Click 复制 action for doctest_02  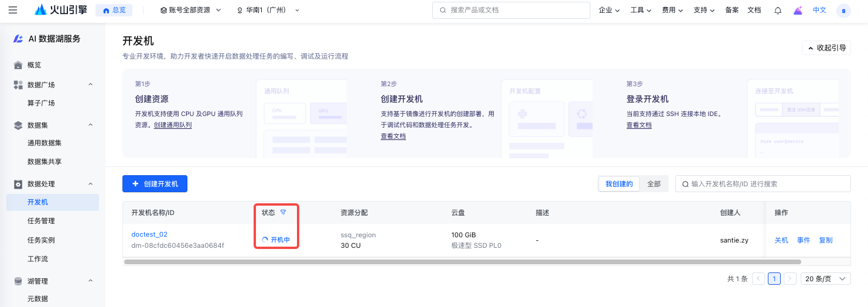[826, 240]
